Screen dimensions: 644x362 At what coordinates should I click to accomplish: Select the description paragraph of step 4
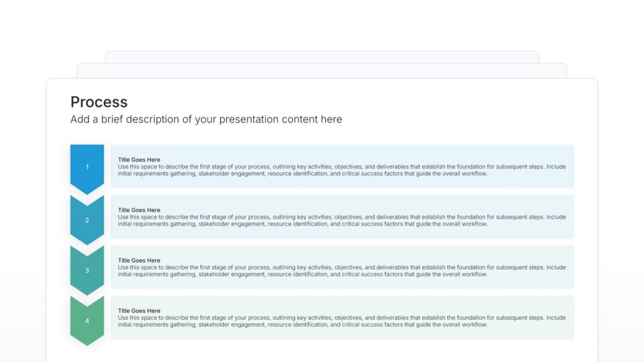[x=341, y=321]
